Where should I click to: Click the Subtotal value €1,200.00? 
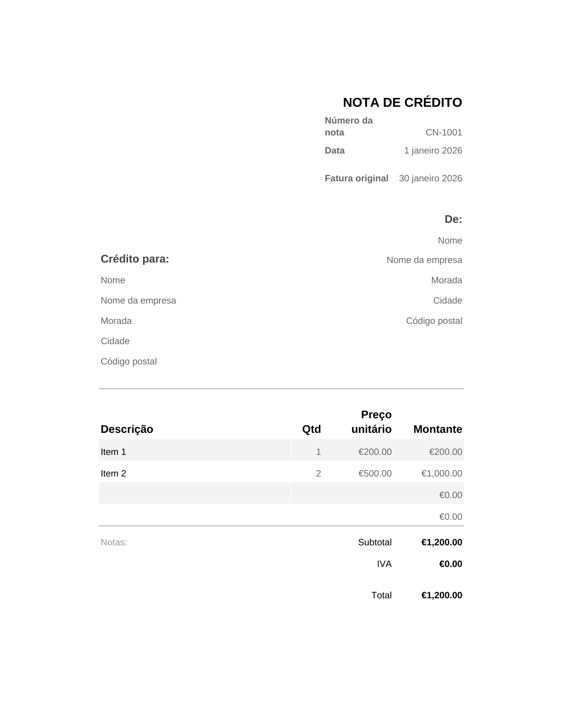point(442,542)
